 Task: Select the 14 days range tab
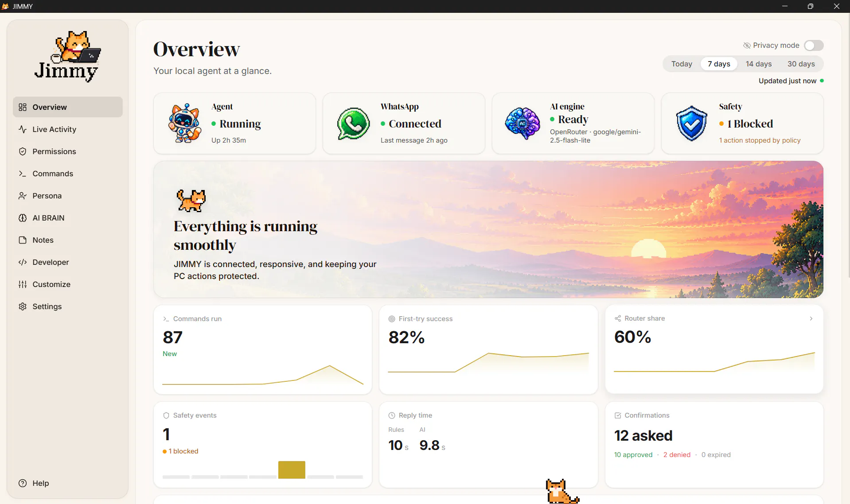click(759, 64)
